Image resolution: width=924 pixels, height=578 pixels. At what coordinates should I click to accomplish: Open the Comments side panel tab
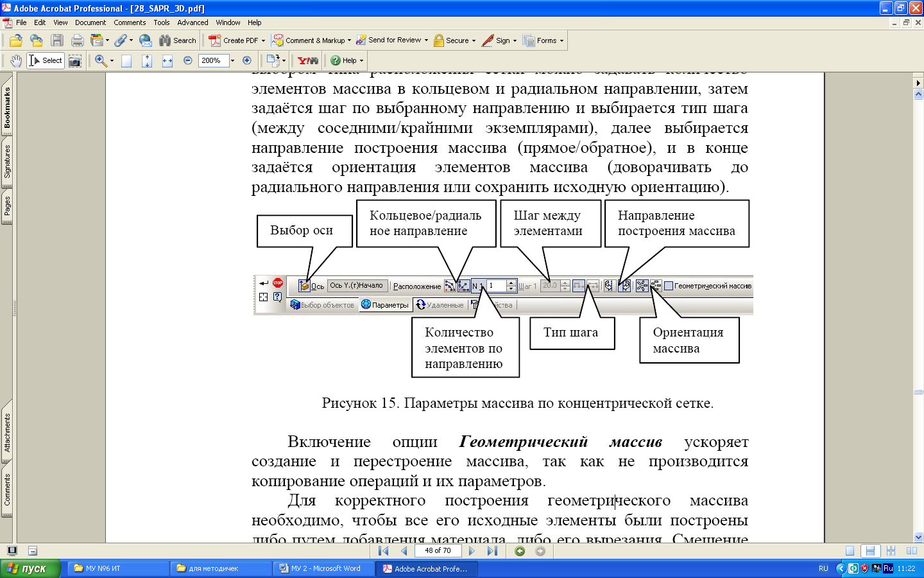(7, 490)
